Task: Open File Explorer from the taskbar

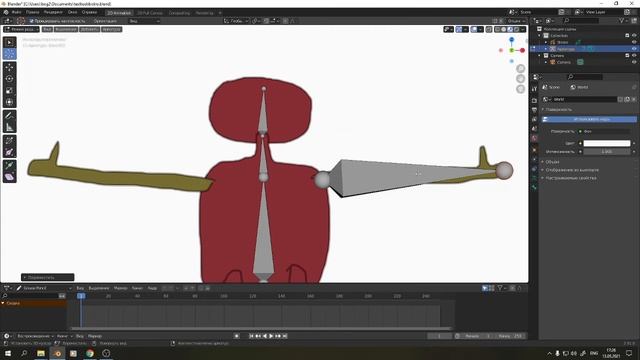Action: [x=41, y=353]
